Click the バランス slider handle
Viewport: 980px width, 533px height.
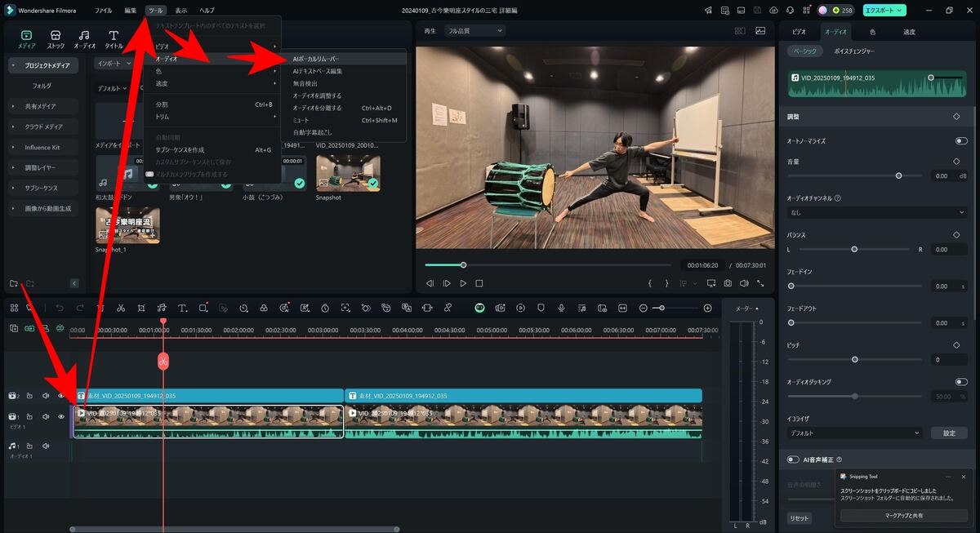tap(855, 249)
